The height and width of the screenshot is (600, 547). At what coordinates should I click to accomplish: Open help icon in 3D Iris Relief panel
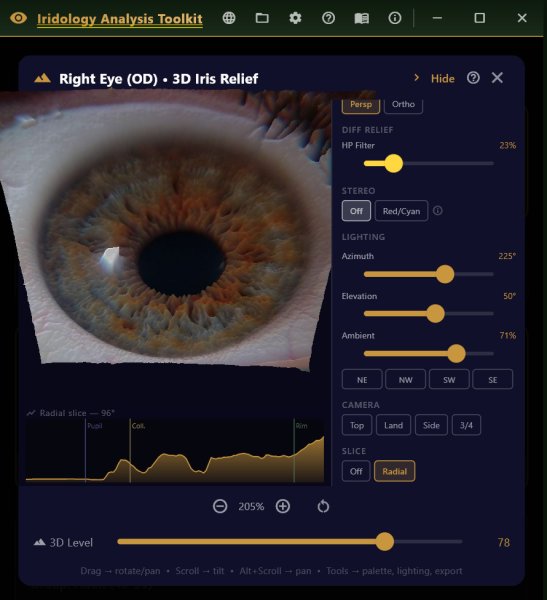point(473,78)
